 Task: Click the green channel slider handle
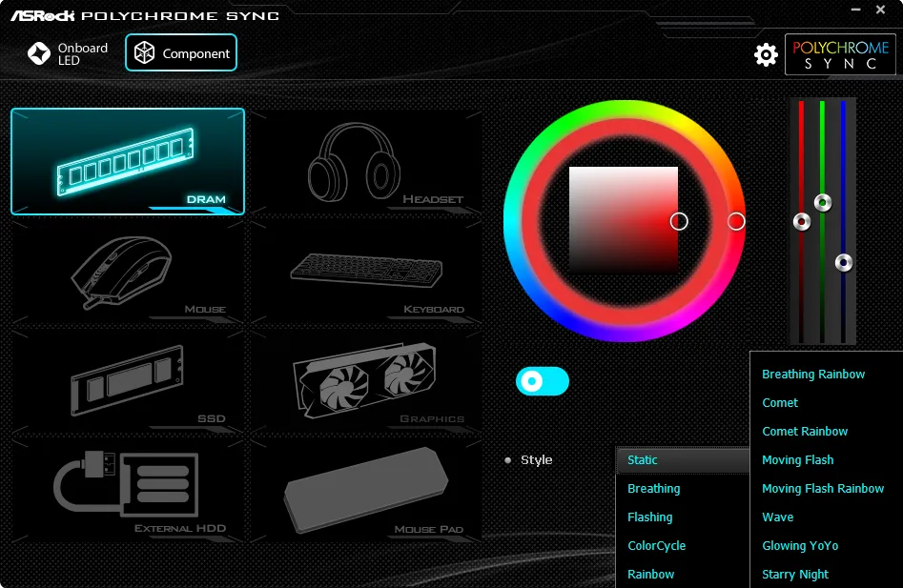[x=822, y=202]
